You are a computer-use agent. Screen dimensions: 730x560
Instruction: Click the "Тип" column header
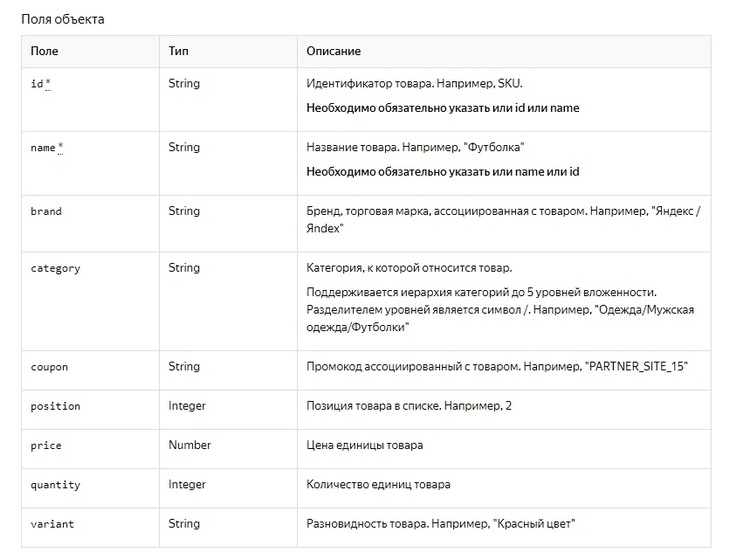[179, 51]
